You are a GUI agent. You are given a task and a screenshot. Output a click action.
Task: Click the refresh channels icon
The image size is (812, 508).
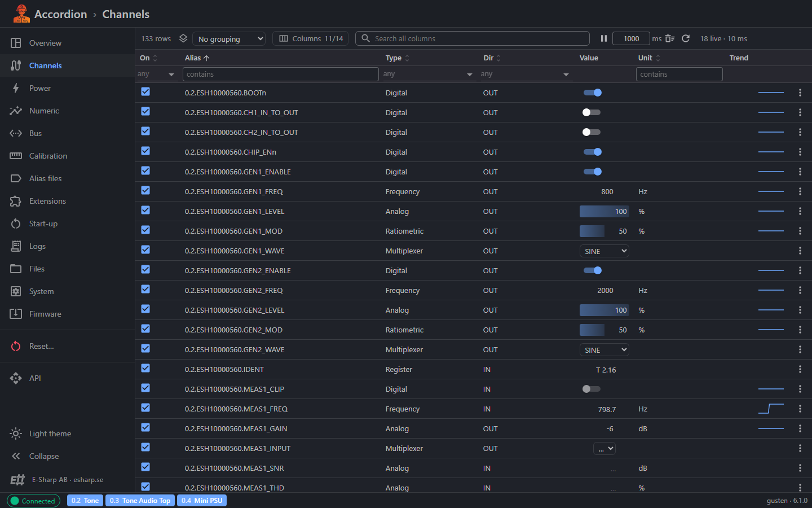tap(686, 38)
